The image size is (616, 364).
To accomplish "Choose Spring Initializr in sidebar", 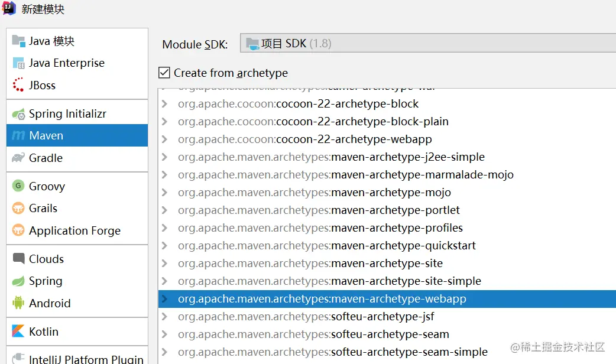I will coord(77,114).
